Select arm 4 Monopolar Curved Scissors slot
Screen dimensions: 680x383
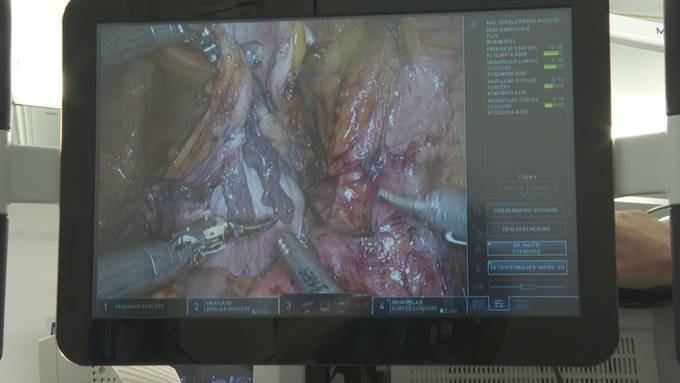pyautogui.click(x=420, y=306)
